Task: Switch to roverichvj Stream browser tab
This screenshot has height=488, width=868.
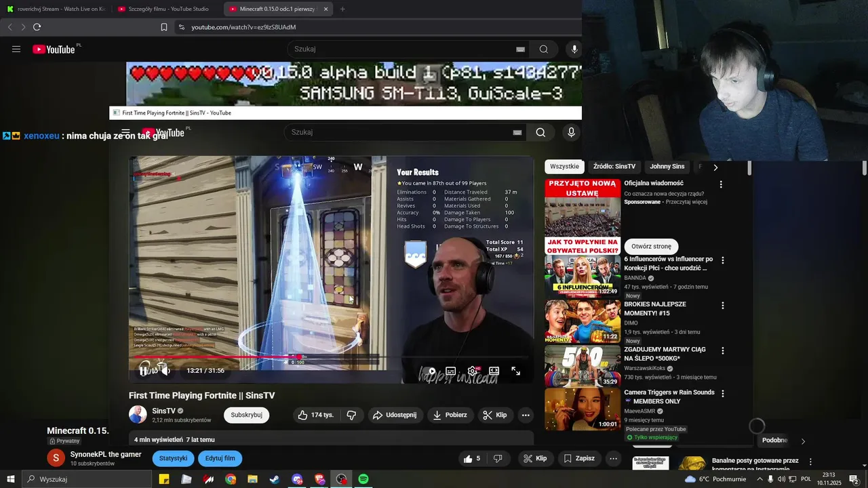Action: 56,9
